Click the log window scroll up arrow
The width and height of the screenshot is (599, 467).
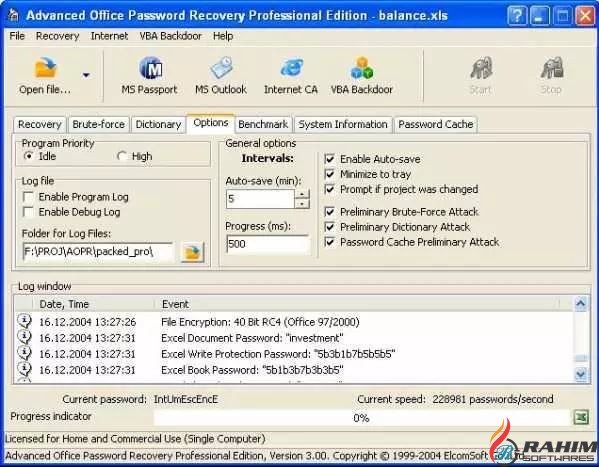point(581,303)
